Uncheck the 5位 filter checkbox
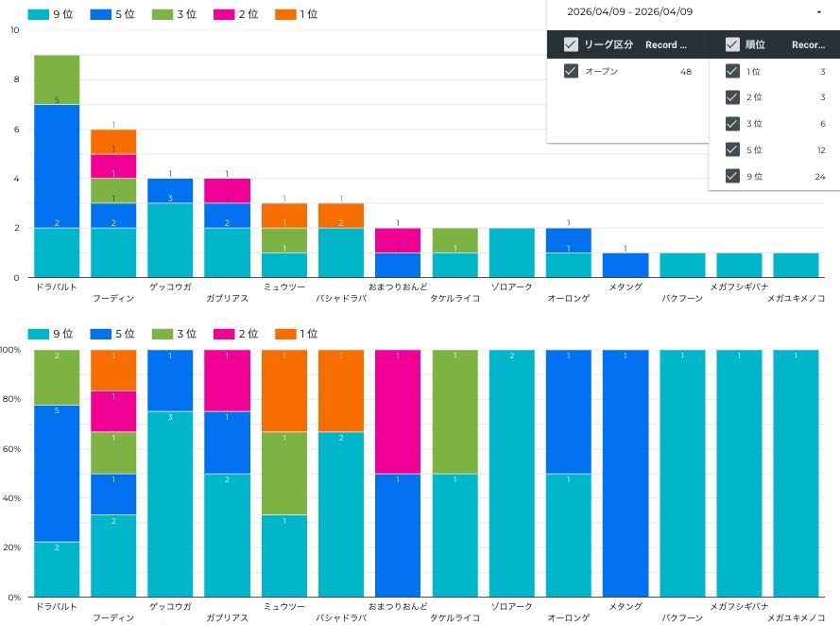Image resolution: width=840 pixels, height=625 pixels. tap(731, 149)
